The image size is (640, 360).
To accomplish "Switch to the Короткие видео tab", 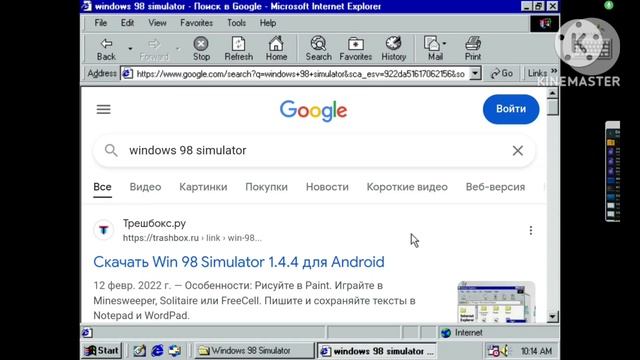I will pos(407,187).
